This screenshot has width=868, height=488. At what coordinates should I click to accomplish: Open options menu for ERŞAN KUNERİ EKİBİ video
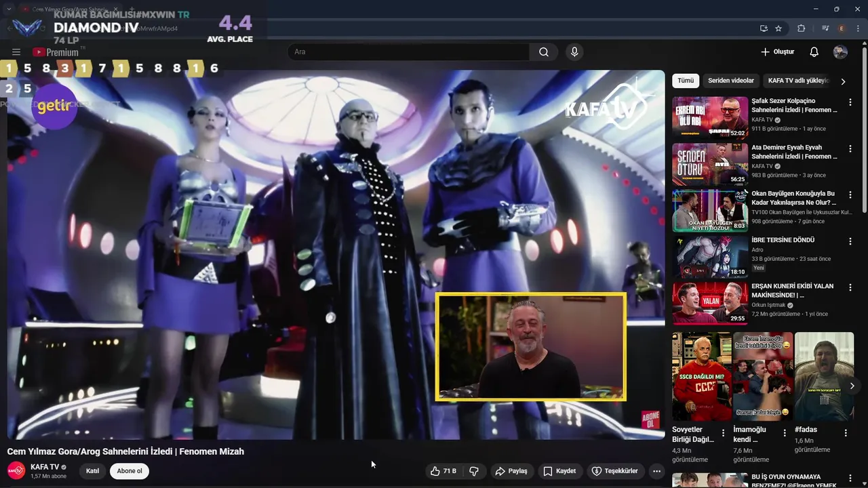coord(850,287)
